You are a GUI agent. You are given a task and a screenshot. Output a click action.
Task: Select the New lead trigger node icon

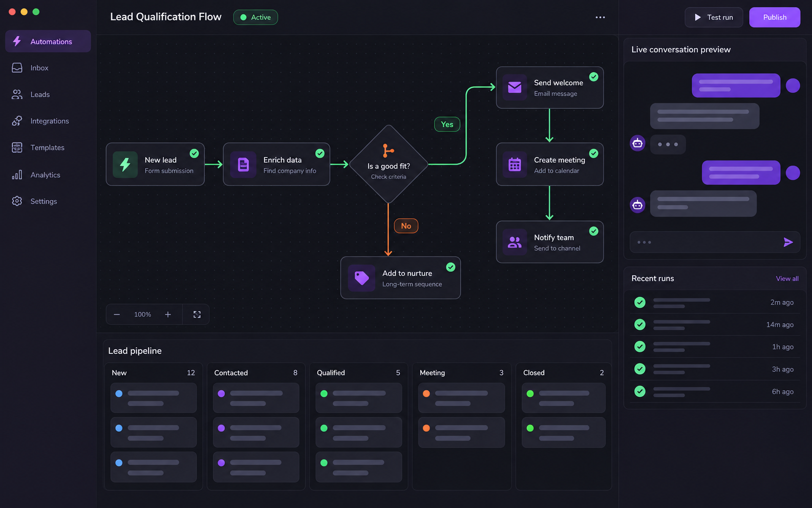point(125,164)
